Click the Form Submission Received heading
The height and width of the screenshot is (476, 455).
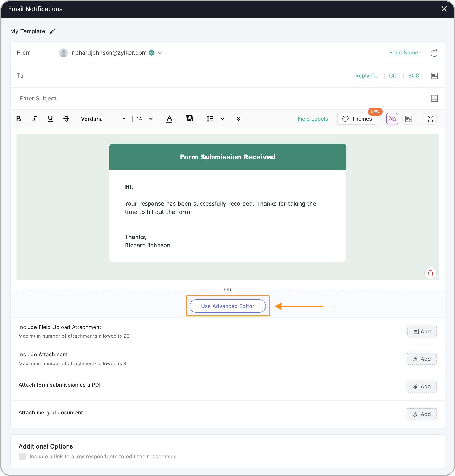point(227,157)
